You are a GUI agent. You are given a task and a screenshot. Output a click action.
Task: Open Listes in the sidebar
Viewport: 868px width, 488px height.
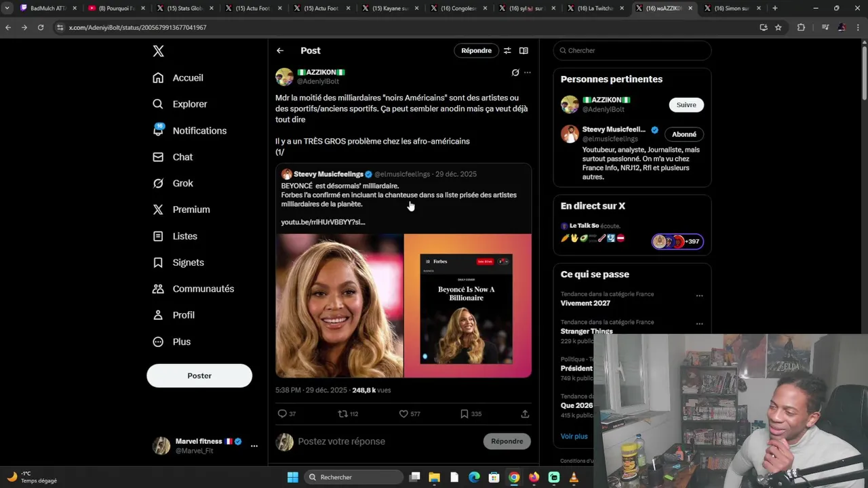pyautogui.click(x=175, y=237)
